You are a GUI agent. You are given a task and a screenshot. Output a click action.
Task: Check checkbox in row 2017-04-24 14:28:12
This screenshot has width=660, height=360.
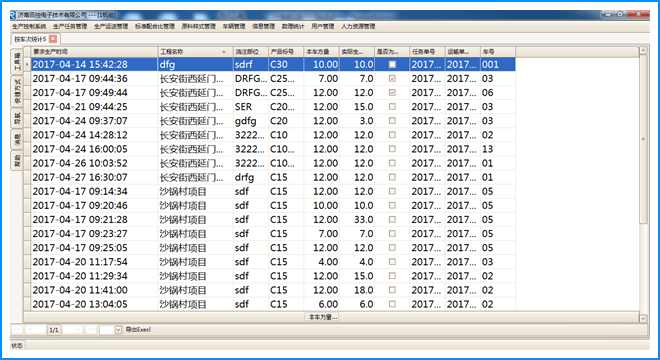392,135
